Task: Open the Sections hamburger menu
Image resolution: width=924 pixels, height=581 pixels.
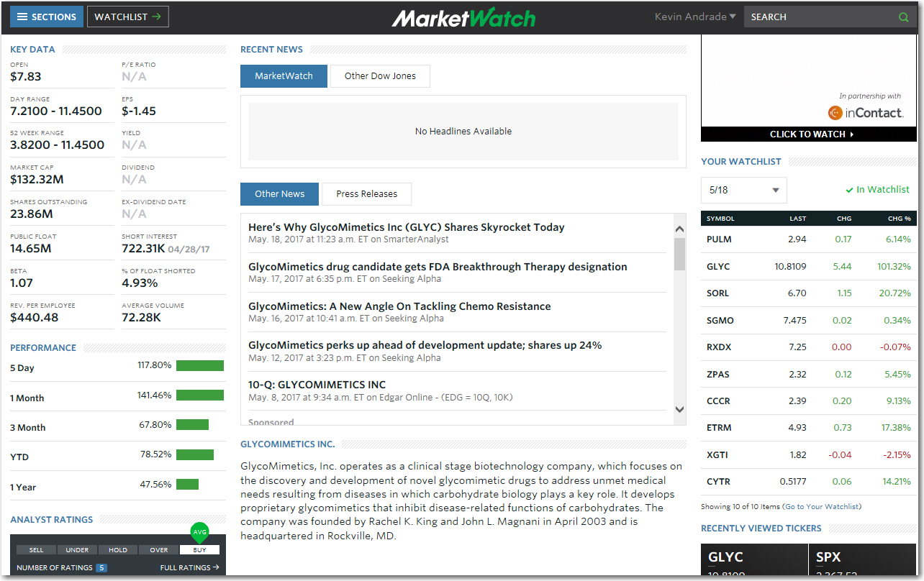Action: tap(47, 17)
